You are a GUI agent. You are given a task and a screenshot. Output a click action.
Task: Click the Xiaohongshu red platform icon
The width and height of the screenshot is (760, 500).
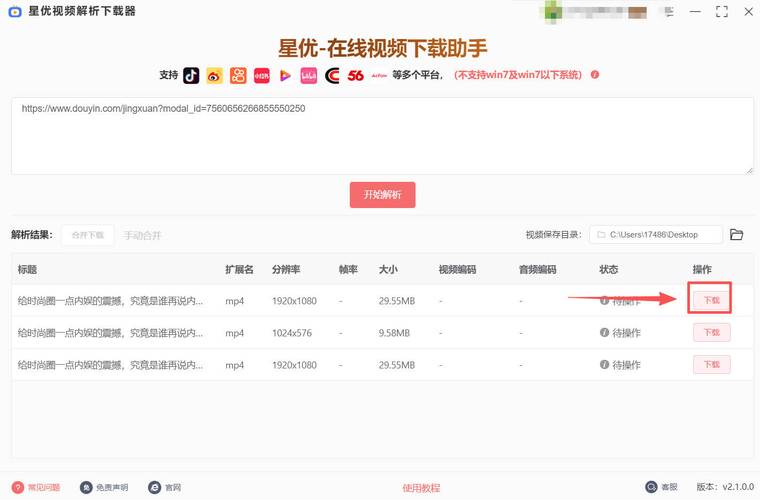(262, 75)
